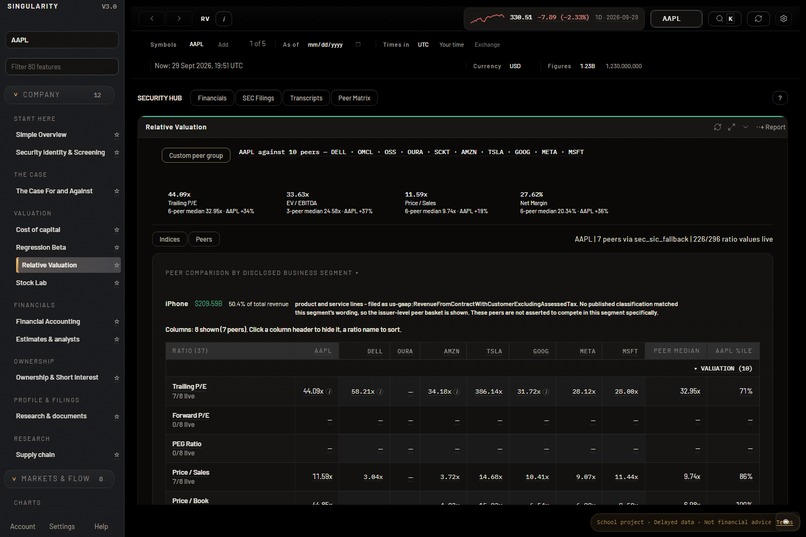Select full figures format 1,230,000,000
Screen dimensions: 806x537
(x=624, y=66)
